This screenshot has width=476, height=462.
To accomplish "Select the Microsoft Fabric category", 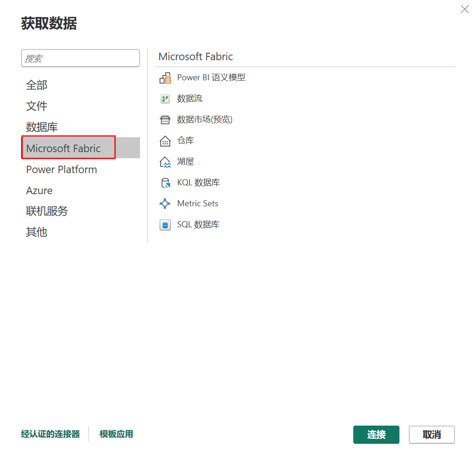I will [80, 148].
